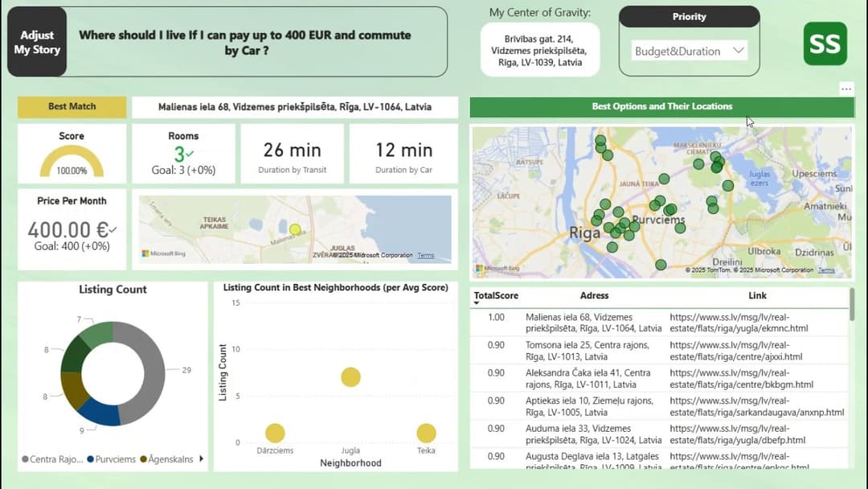Click the Teika bubble in scatter chart
Viewport: 868px width, 489px height.
[426, 433]
